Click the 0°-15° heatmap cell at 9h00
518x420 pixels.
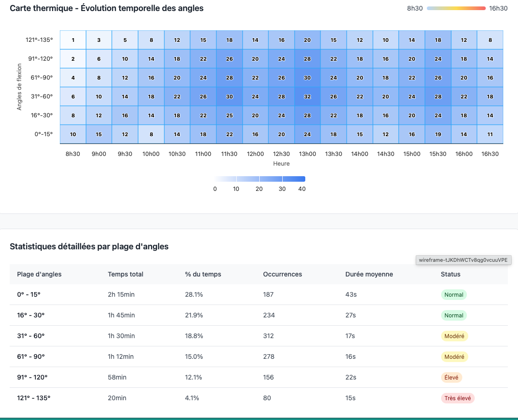pos(99,134)
